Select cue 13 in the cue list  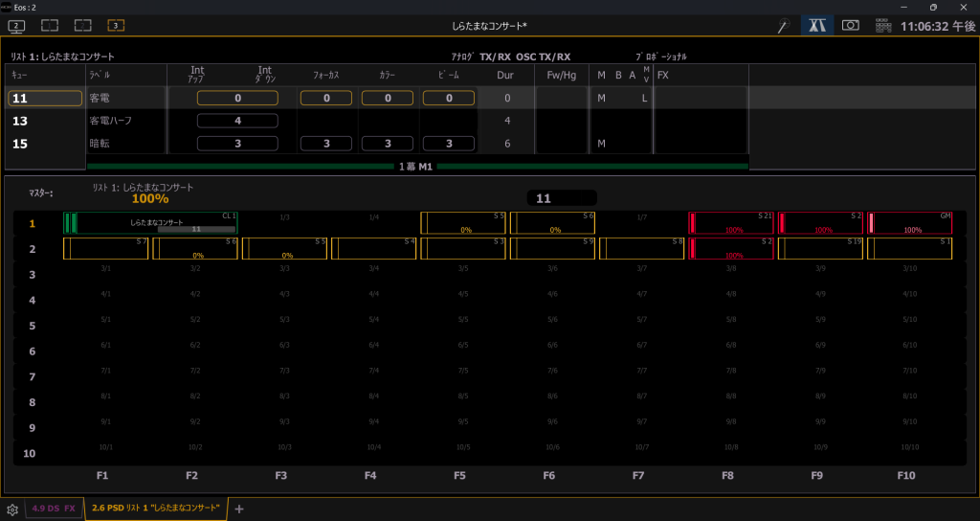tap(44, 121)
